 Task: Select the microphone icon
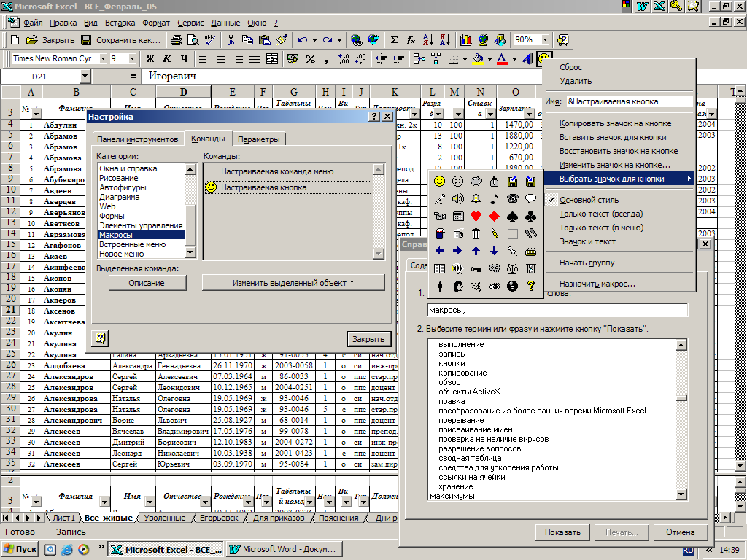[x=439, y=198]
